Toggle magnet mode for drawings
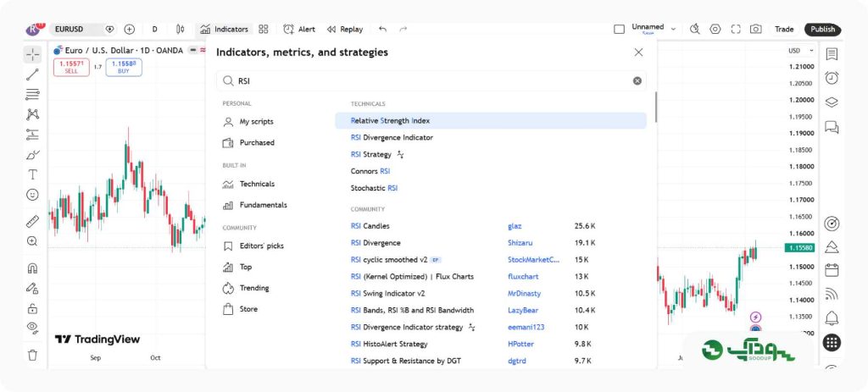This screenshot has height=392, width=868. tap(33, 268)
